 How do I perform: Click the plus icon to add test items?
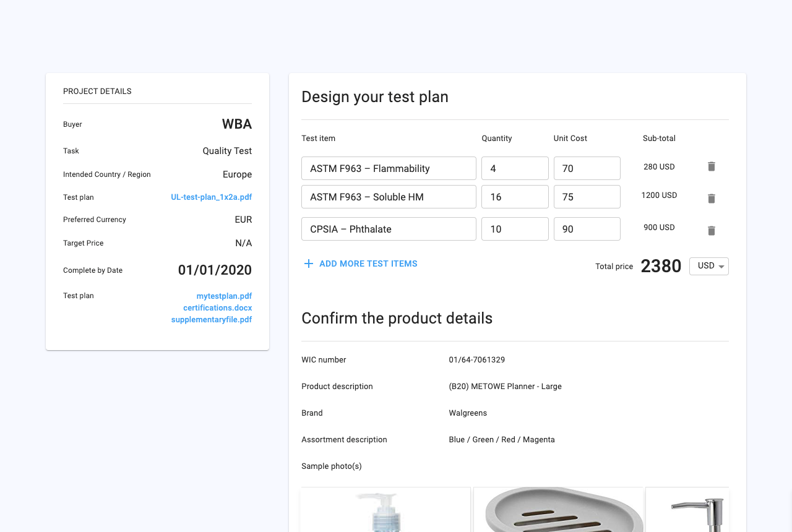(x=308, y=264)
